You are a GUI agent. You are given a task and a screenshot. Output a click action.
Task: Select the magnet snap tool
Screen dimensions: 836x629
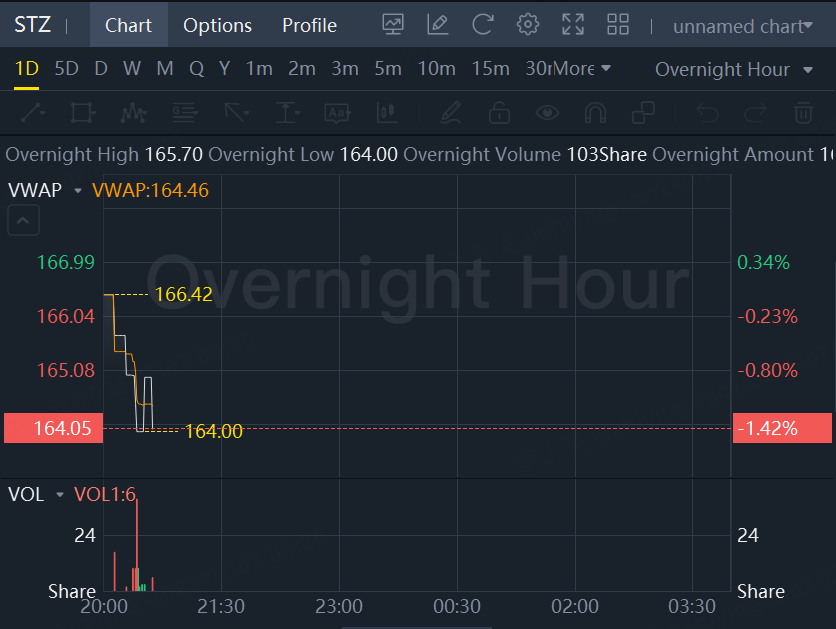click(x=595, y=112)
